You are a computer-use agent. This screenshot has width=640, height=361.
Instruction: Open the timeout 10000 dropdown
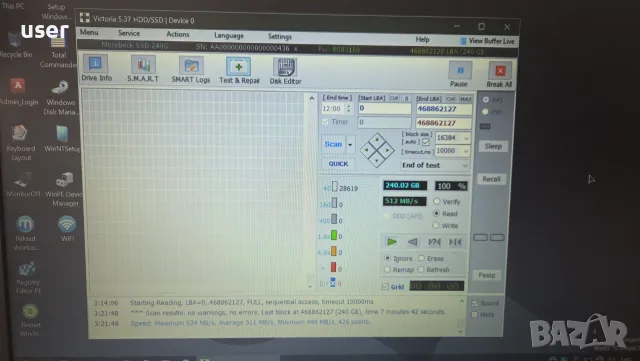[466, 151]
